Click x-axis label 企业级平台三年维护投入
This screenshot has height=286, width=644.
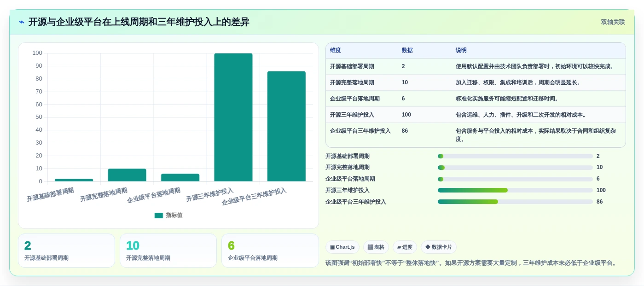[x=254, y=197]
